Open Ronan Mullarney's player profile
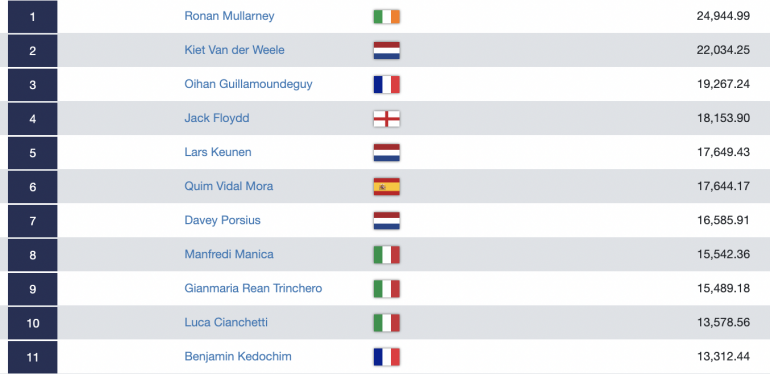Screen dimensions: 770x374 click(229, 16)
